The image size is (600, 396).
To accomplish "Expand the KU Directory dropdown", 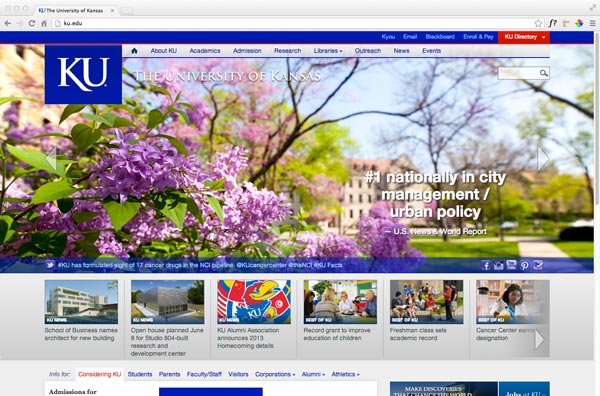I will [x=524, y=37].
